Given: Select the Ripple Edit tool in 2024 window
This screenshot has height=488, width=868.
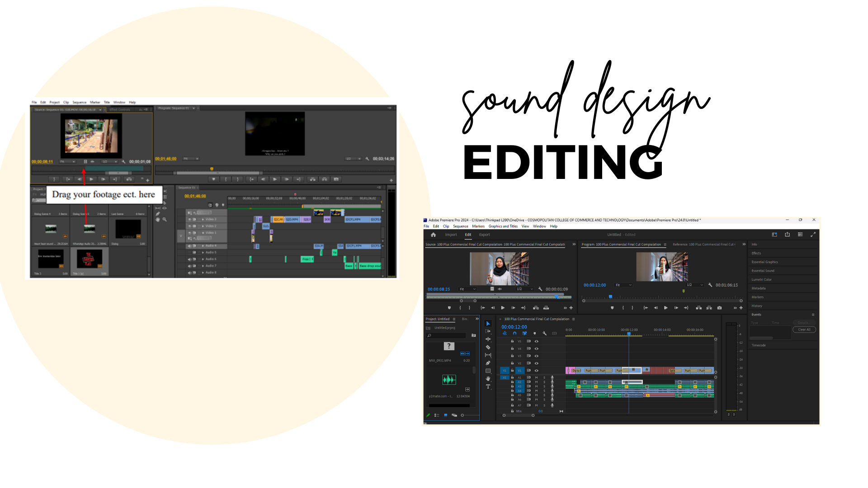Looking at the screenshot, I should 488,339.
